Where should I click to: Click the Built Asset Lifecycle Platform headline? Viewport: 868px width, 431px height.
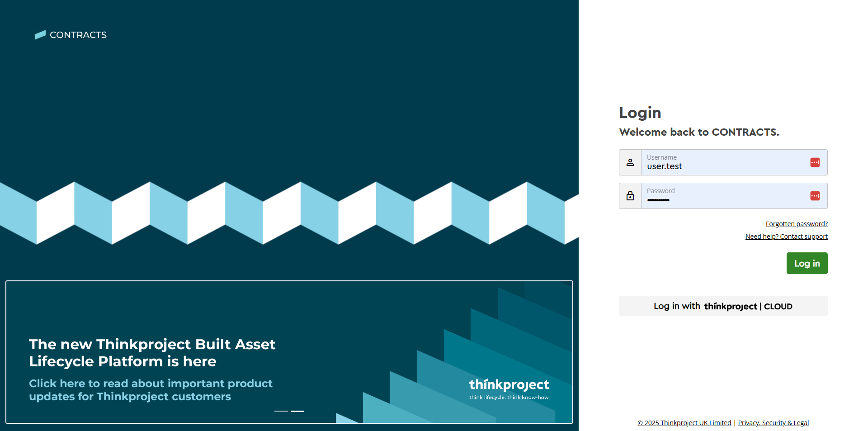point(152,353)
